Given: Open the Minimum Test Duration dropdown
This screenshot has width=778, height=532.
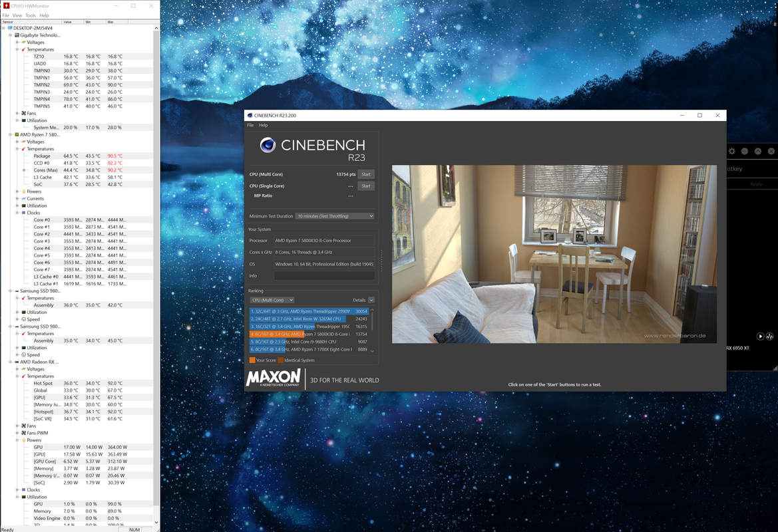Looking at the screenshot, I should 335,216.
